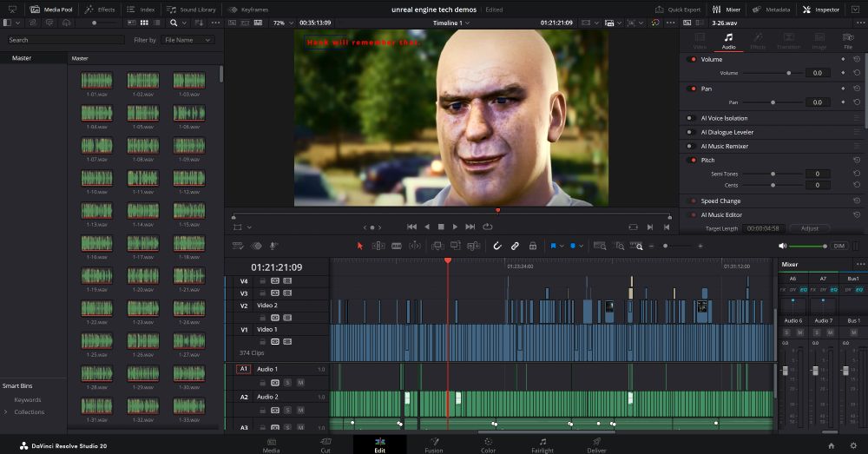The image size is (868, 454).
Task: Stop playback in the viewer
Action: tap(441, 227)
